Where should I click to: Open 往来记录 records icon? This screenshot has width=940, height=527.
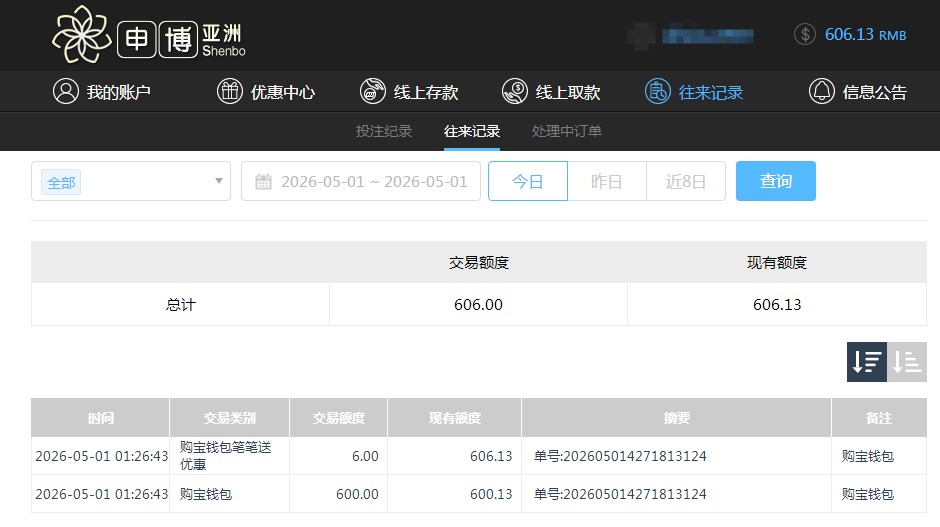pyautogui.click(x=658, y=92)
